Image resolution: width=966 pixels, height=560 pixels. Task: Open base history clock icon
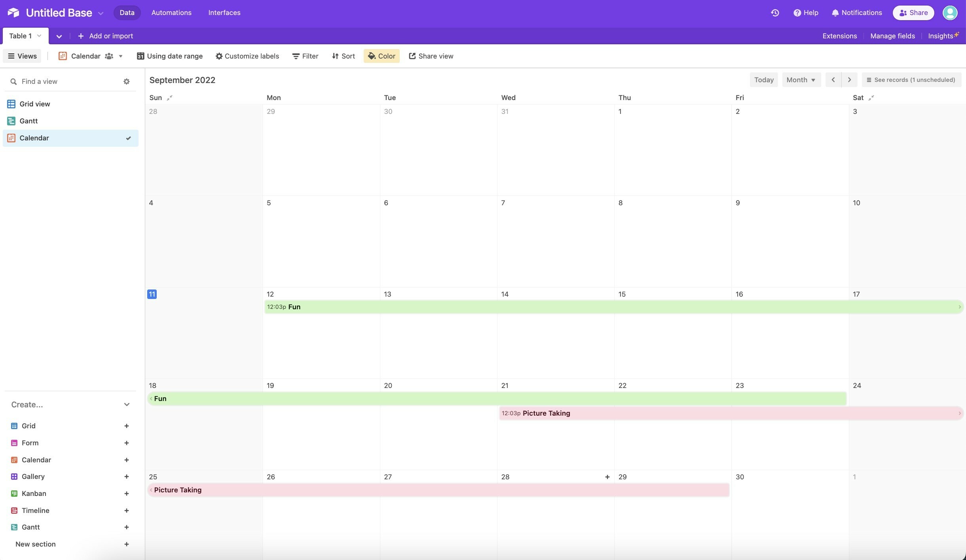tap(775, 13)
